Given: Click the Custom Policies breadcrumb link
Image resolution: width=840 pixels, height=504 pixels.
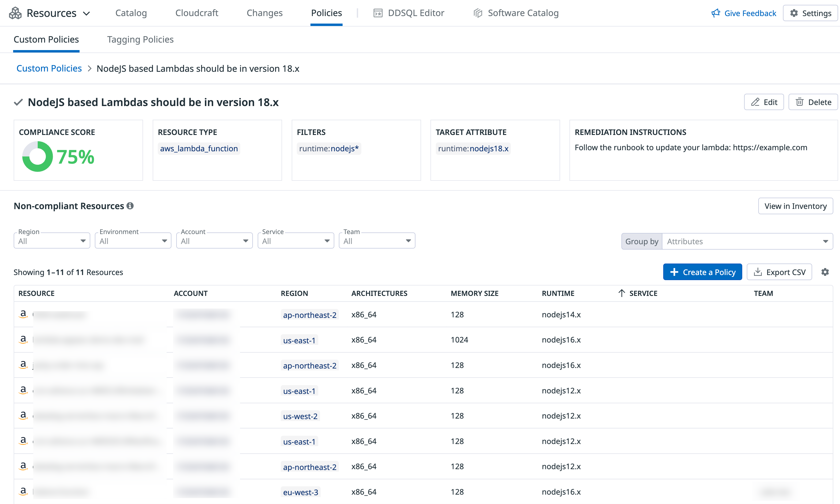Looking at the screenshot, I should [49, 68].
